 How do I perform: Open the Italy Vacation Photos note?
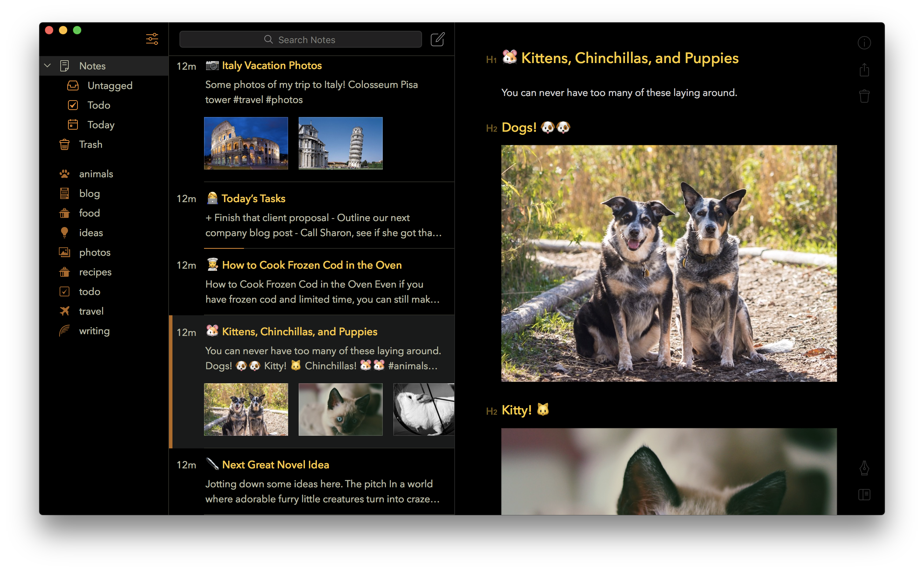[271, 64]
